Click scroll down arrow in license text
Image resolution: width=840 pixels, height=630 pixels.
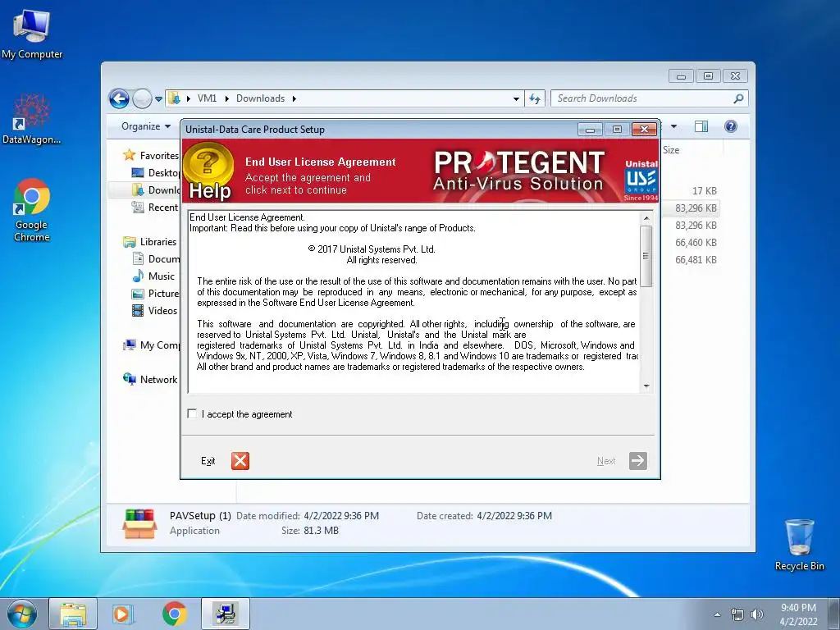click(646, 386)
